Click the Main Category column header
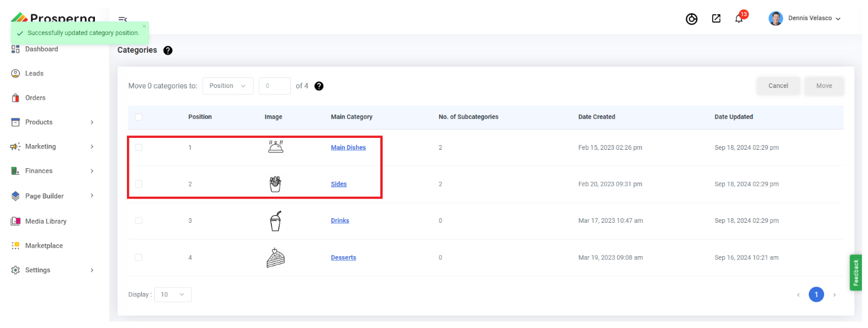This screenshot has width=868, height=328. (352, 117)
